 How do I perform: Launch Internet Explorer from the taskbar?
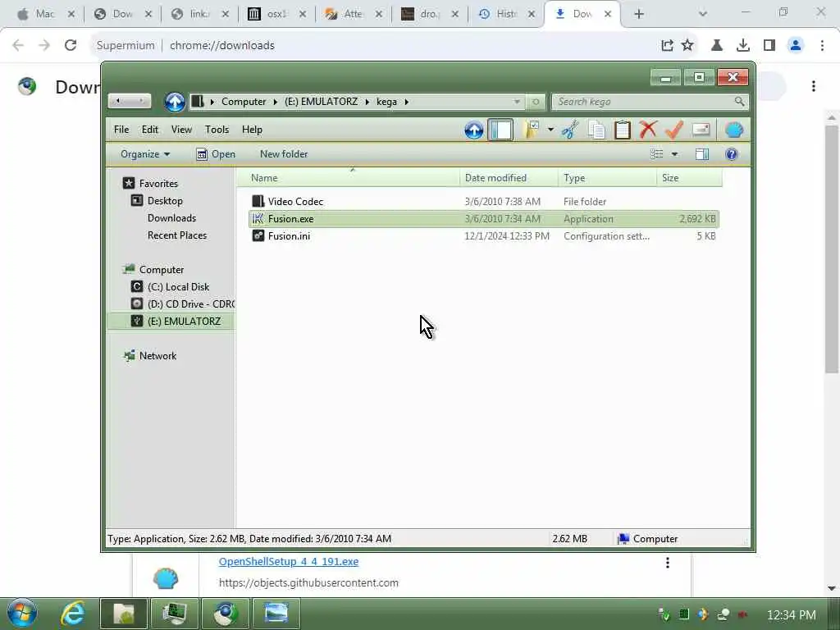coord(72,614)
